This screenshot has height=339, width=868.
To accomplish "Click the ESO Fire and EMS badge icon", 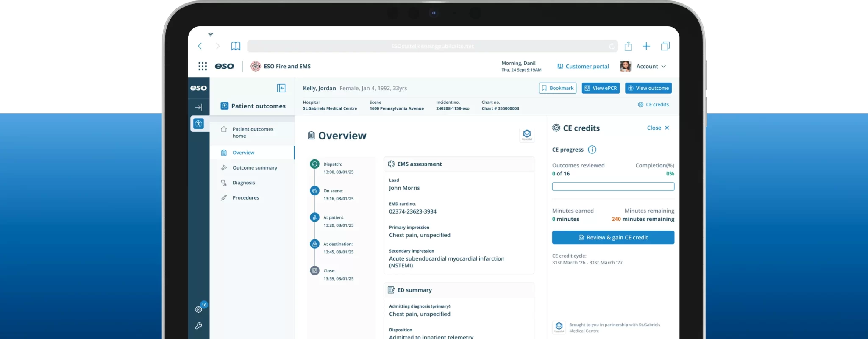I will tap(256, 66).
